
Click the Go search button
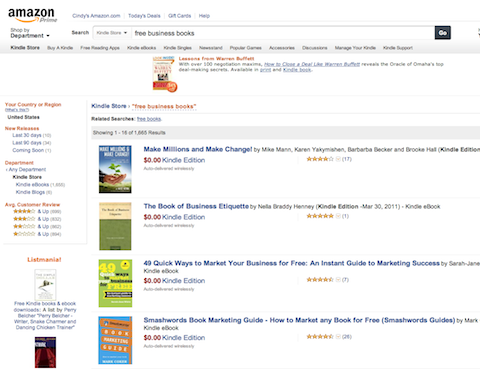(443, 33)
